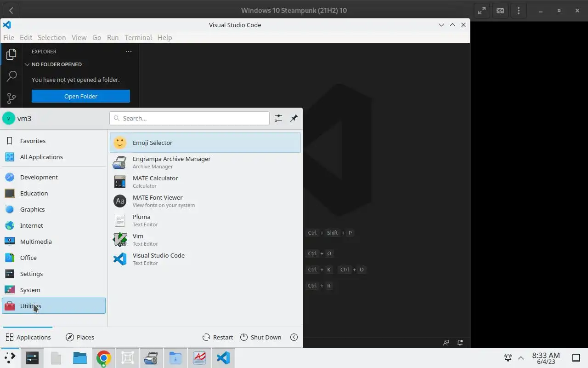Switch to the Applications tab
Image resolution: width=588 pixels, height=368 pixels.
(28, 337)
